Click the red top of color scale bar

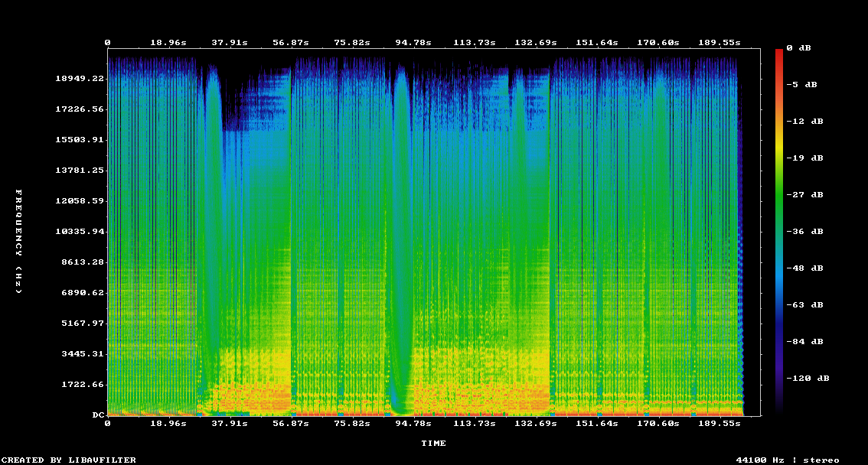coord(779,54)
